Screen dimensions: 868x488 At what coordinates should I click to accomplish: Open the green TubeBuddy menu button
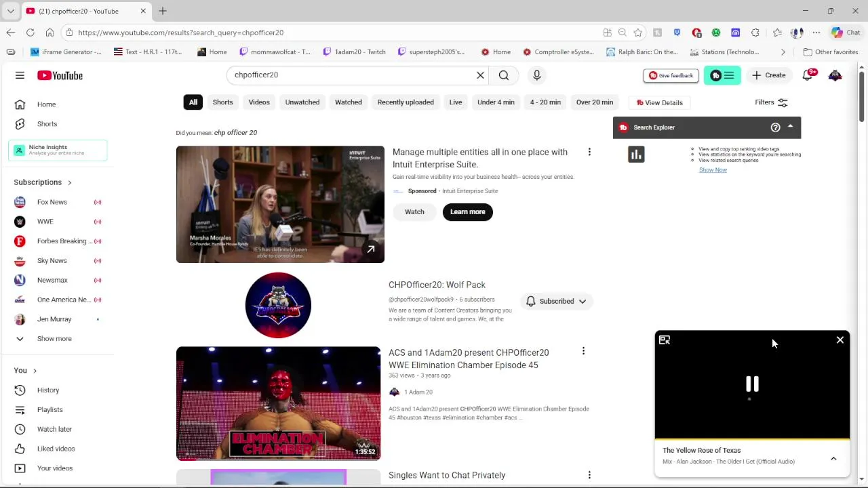(722, 75)
